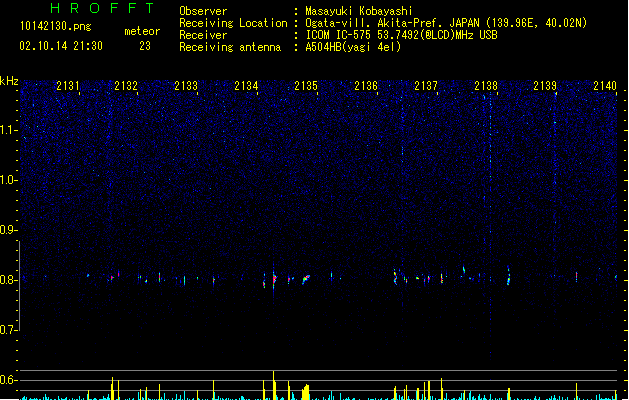
Task: Click the Receiving antenna label
Action: [230, 47]
